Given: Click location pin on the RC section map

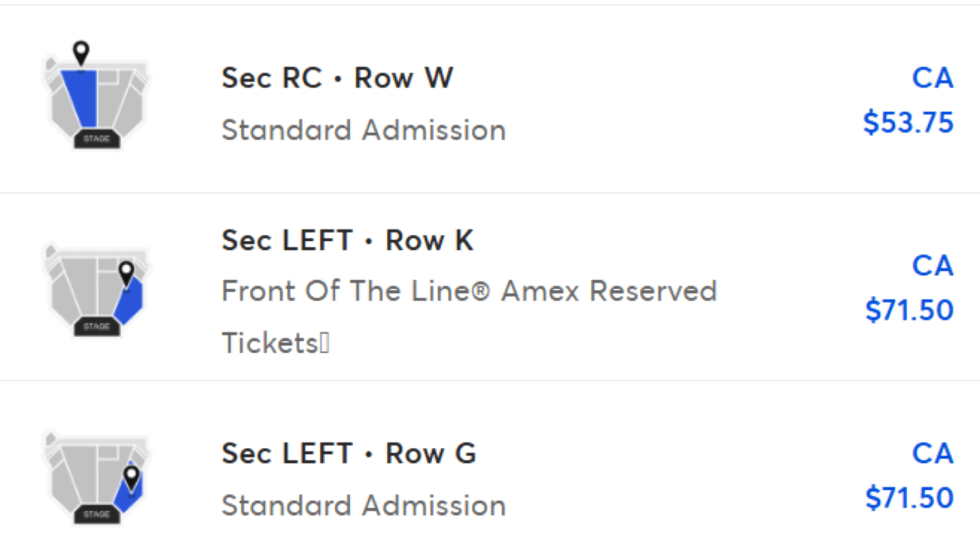Looking at the screenshot, I should point(81,52).
